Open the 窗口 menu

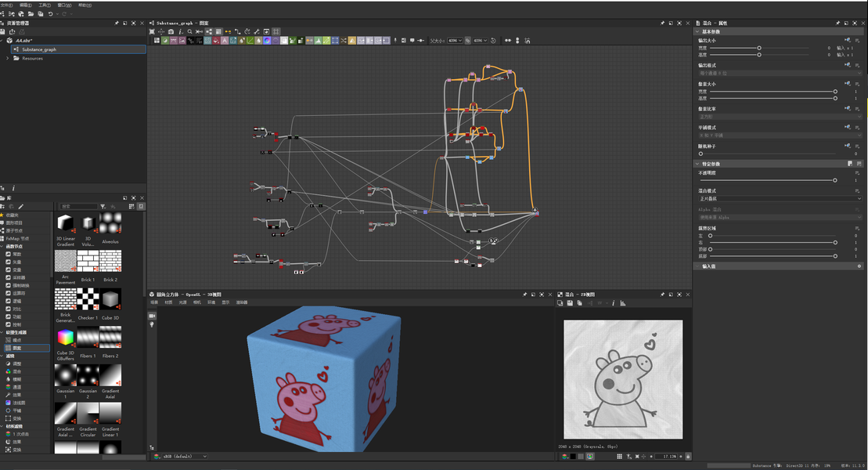pos(65,5)
